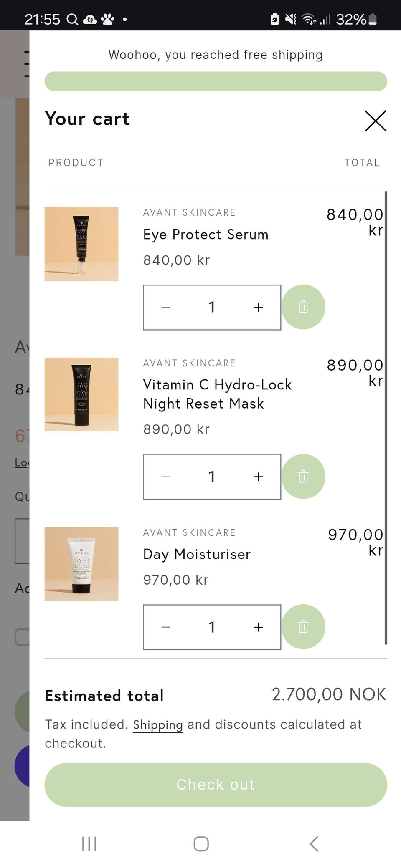This screenshot has width=401, height=868.
Task: Increase Eye Protect Serum quantity
Action: point(258,308)
